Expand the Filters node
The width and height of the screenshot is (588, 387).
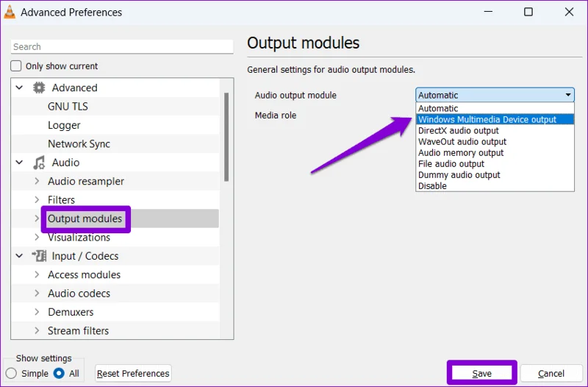[37, 199]
